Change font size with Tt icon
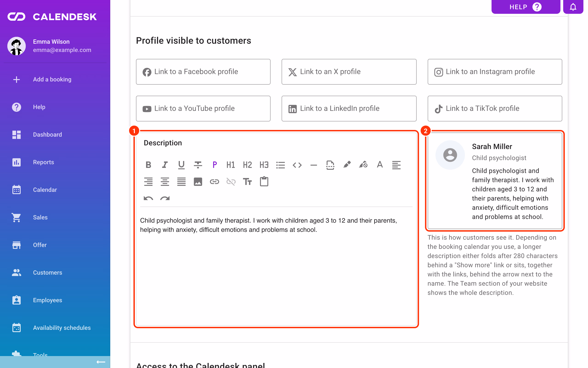 coord(247,181)
